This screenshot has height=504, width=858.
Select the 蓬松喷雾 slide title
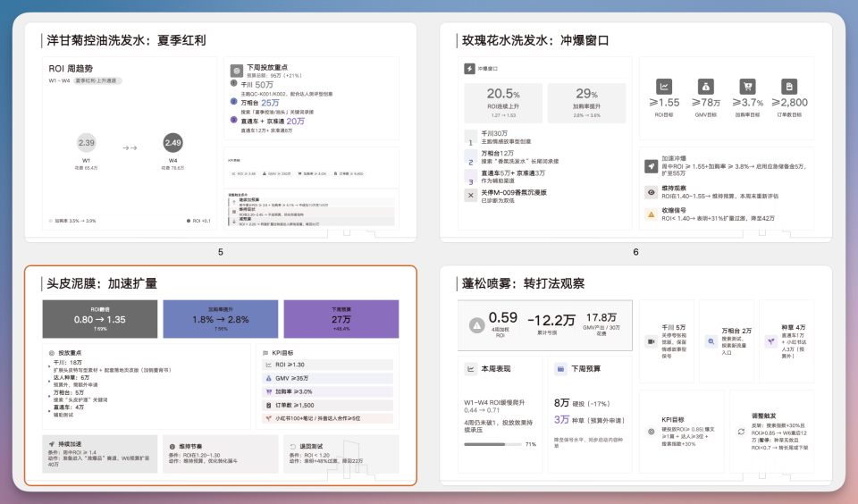coord(523,283)
